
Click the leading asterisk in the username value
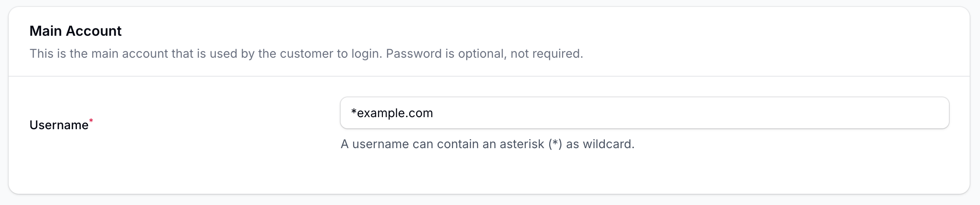coord(354,112)
